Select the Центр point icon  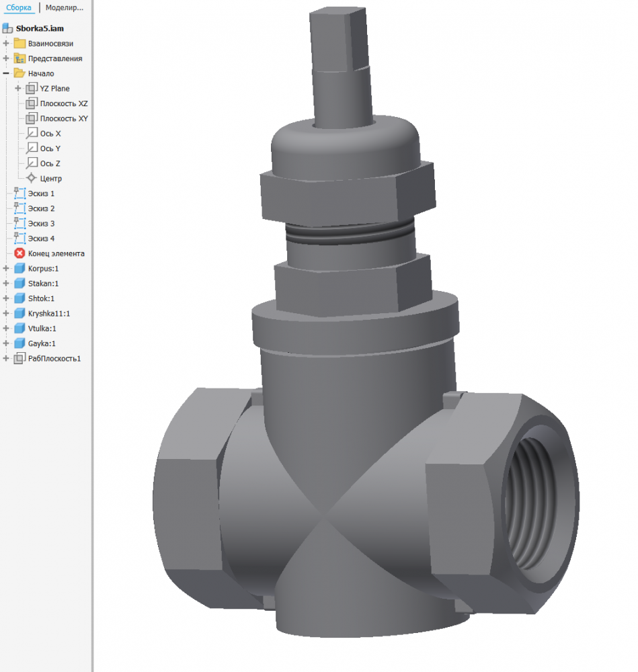coord(32,178)
